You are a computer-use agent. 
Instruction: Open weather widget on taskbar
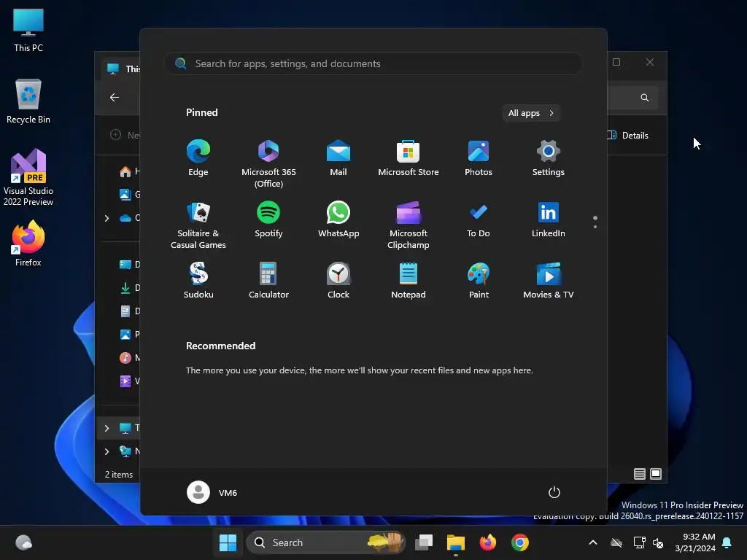point(24,542)
